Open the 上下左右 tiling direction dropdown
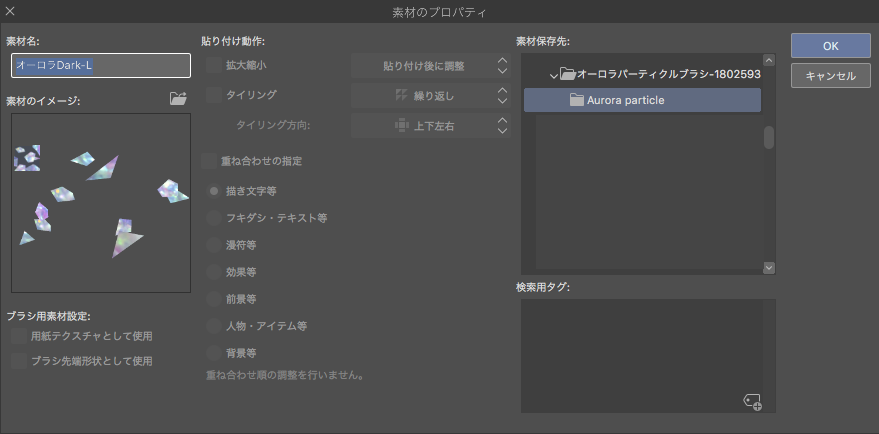The width and height of the screenshot is (879, 434). [431, 126]
